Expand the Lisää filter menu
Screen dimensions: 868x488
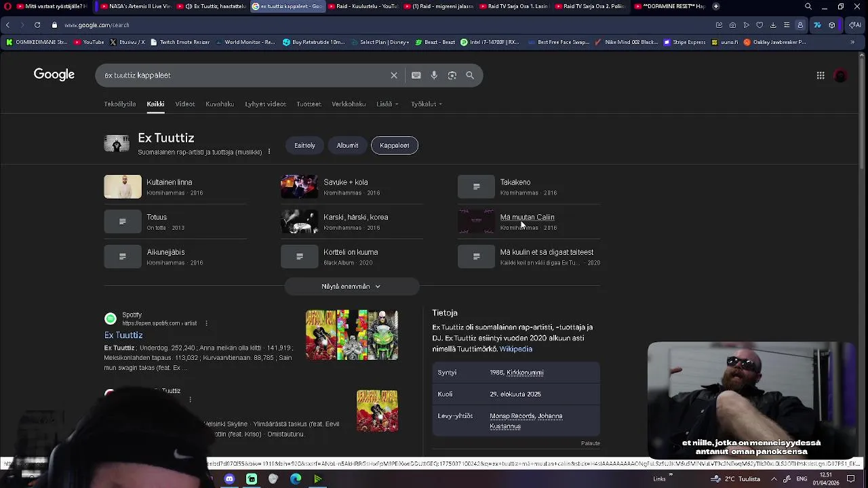pos(387,104)
